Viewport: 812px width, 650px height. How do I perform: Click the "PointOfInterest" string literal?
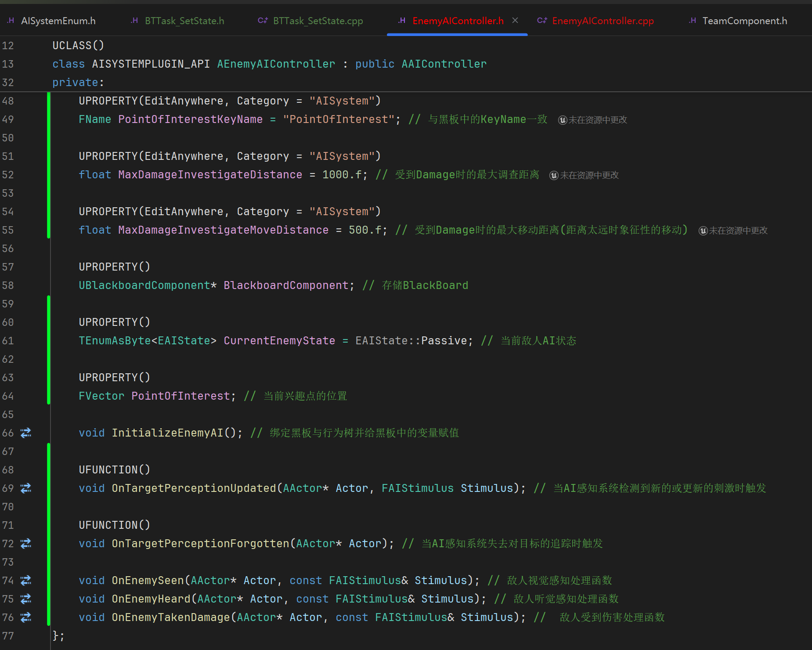339,119
